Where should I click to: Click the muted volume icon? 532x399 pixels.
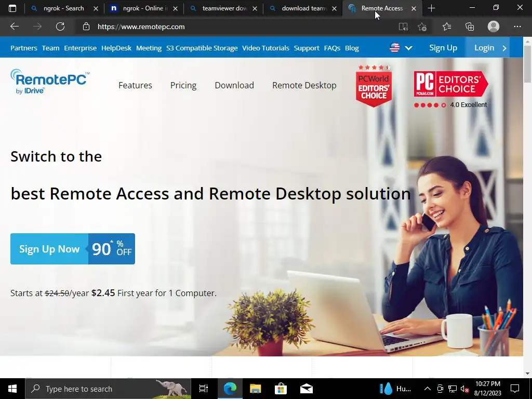click(x=465, y=389)
